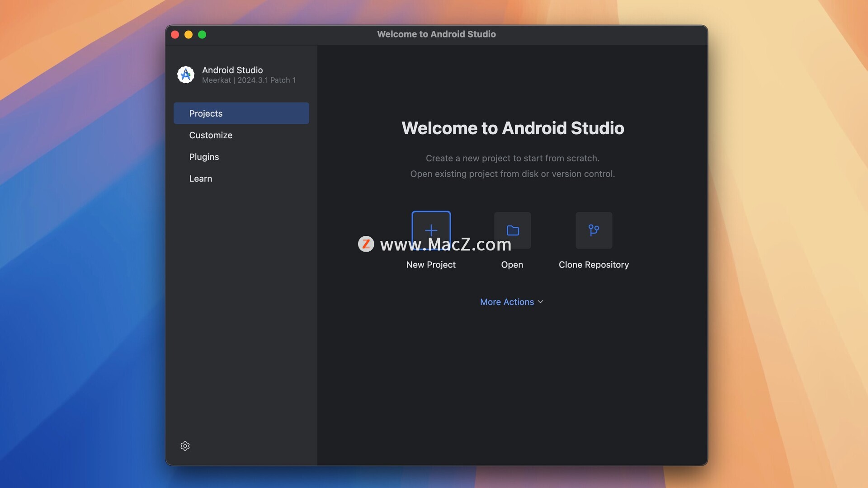Minimize the window with the yellow button
The width and height of the screenshot is (868, 488).
[x=189, y=35]
